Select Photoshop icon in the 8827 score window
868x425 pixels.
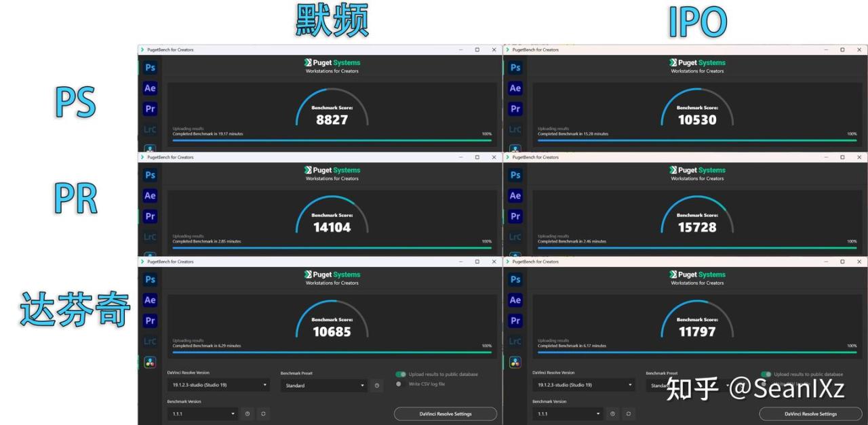tap(150, 67)
